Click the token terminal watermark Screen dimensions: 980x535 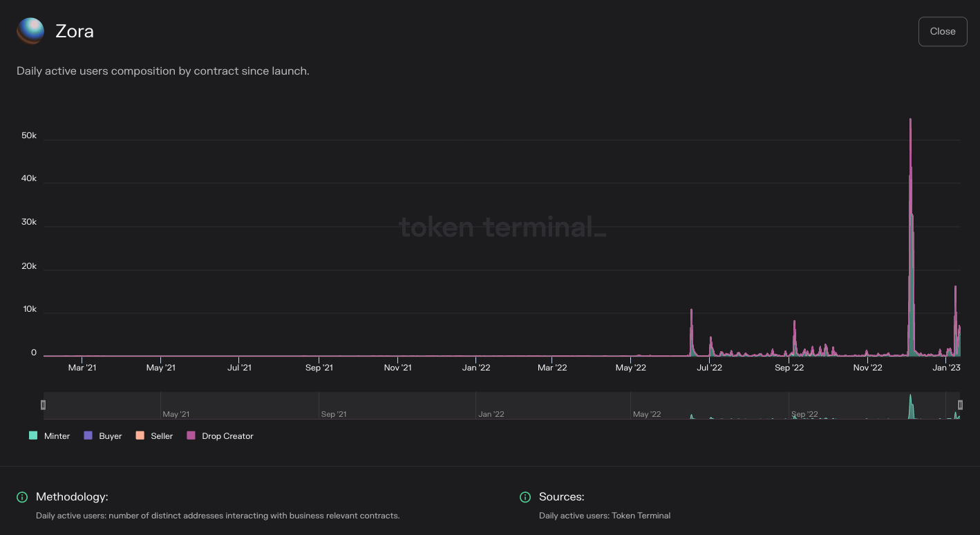tap(502, 227)
